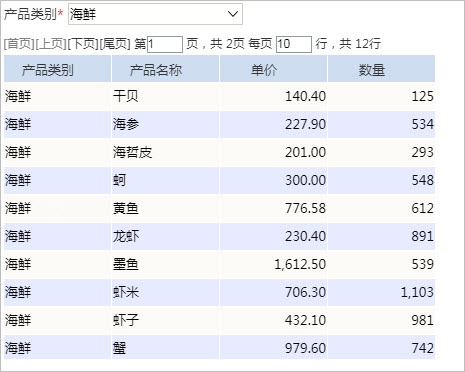Select the 干贝 product name cell
Image resolution: width=465 pixels, height=372 pixels.
click(x=165, y=96)
